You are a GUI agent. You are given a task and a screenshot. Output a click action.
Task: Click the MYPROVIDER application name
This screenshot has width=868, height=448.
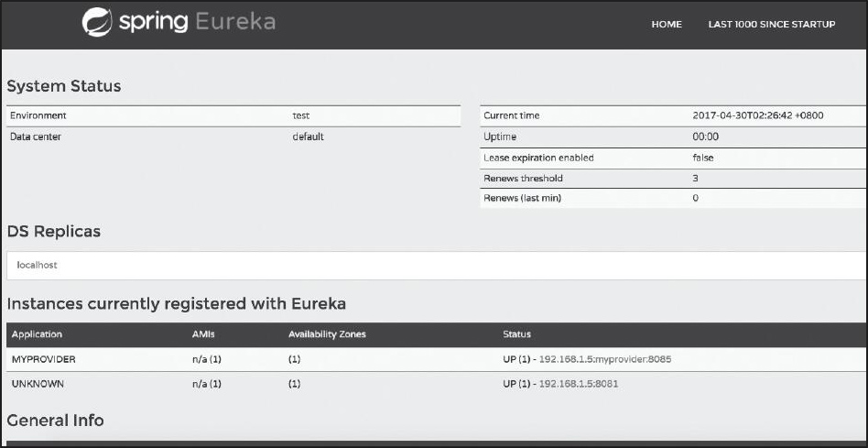coord(43,359)
